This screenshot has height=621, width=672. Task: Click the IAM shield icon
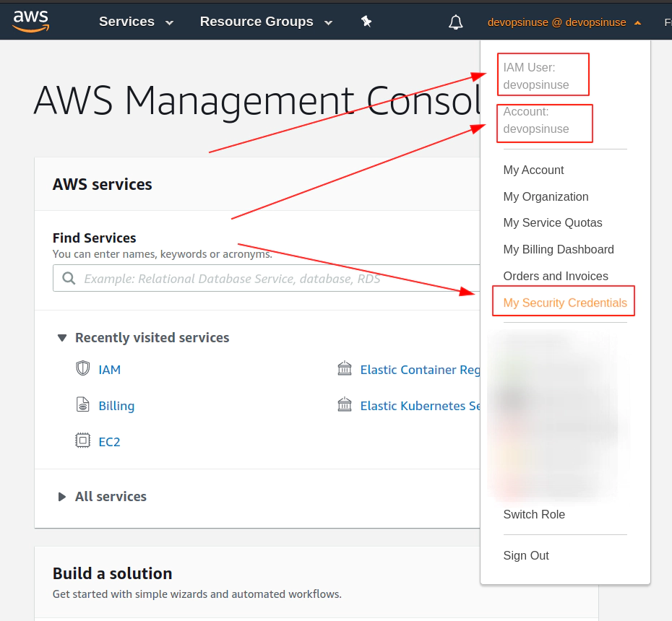tap(82, 368)
